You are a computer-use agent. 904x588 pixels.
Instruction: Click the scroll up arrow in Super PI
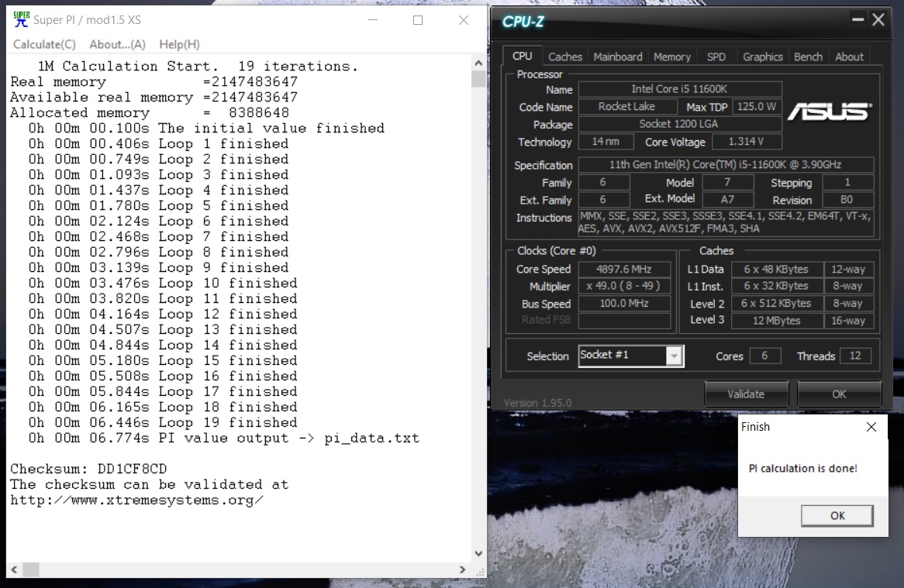(478, 63)
